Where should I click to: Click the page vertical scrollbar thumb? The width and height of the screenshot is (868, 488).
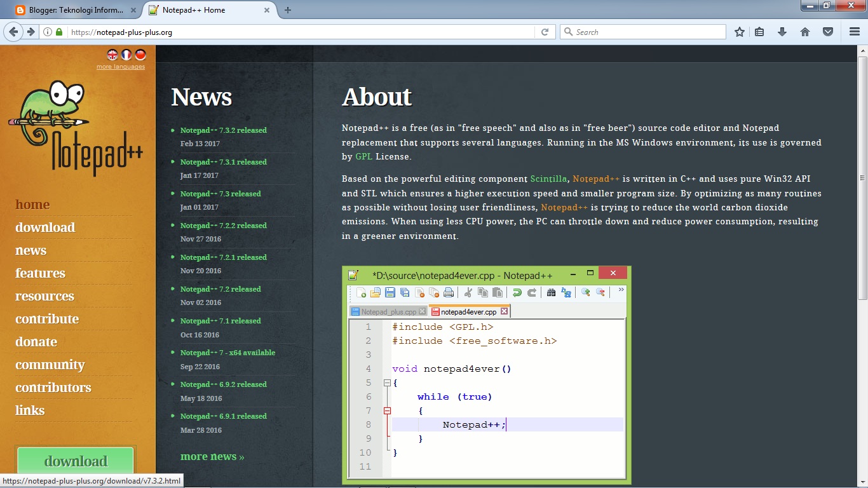point(863,179)
